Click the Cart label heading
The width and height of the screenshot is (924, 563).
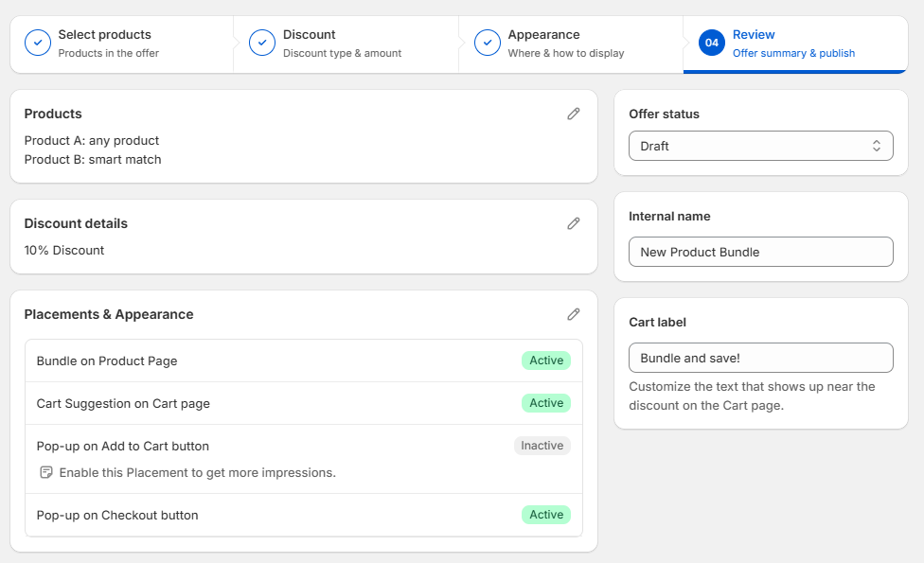click(657, 322)
